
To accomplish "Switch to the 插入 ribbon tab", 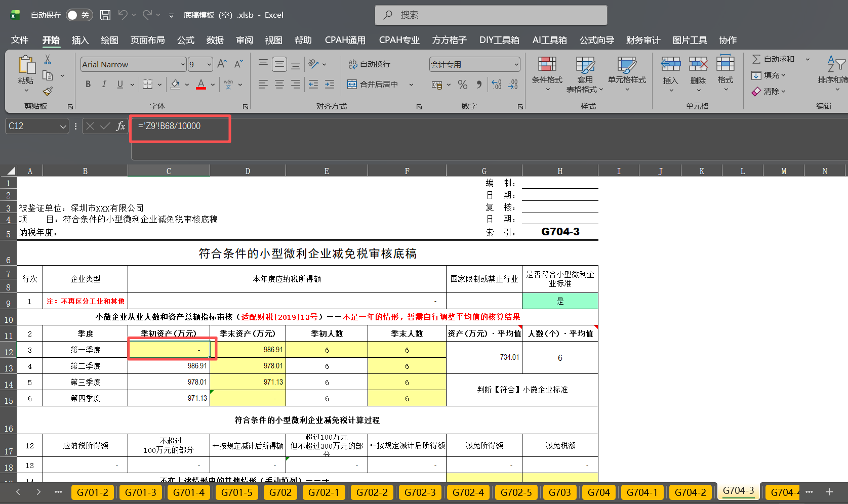I will pyautogui.click(x=80, y=40).
